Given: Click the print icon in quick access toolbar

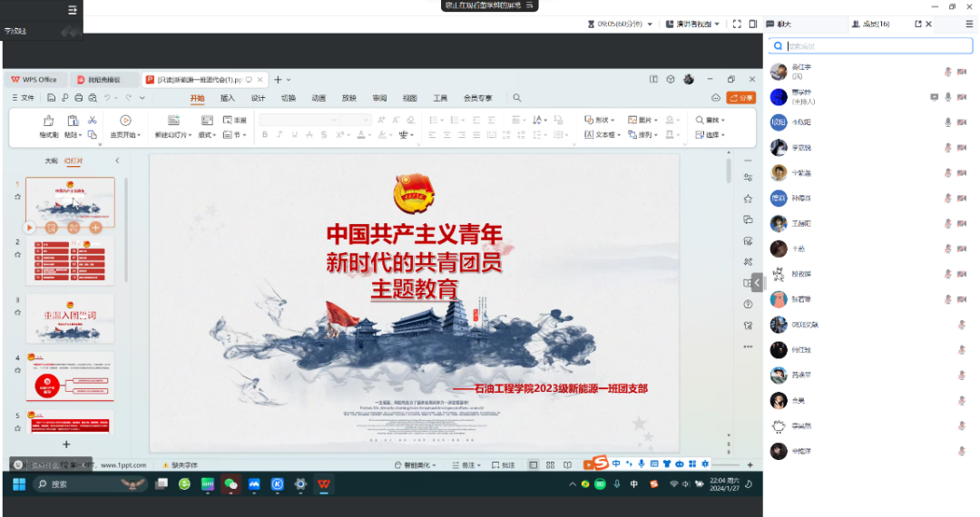Looking at the screenshot, I should pos(79,98).
